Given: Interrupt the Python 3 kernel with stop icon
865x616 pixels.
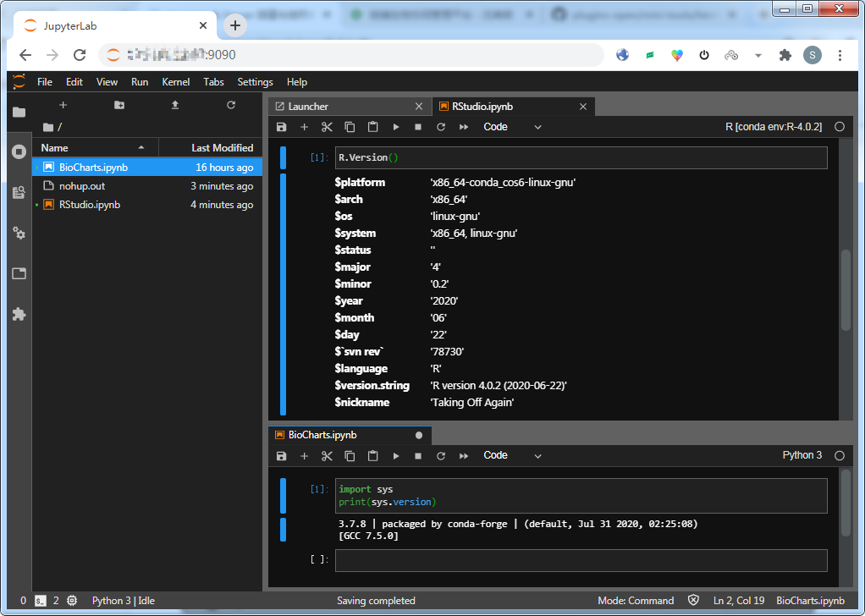Looking at the screenshot, I should pos(418,455).
